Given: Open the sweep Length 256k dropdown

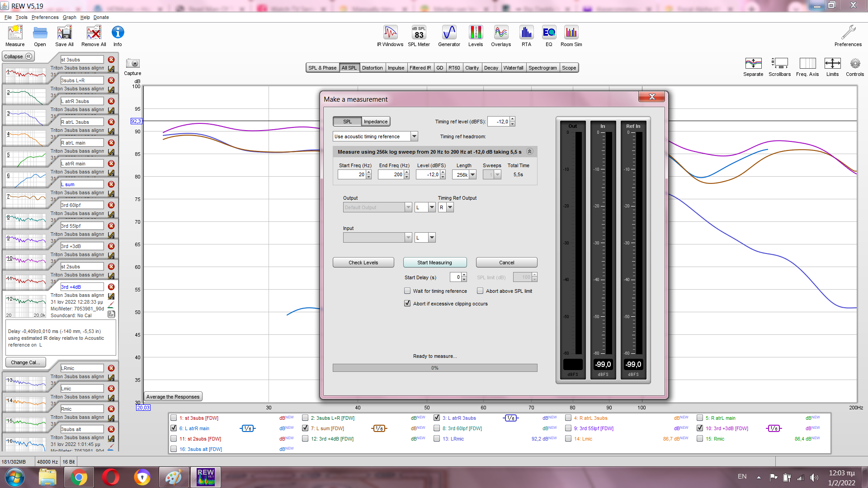Looking at the screenshot, I should click(x=472, y=175).
